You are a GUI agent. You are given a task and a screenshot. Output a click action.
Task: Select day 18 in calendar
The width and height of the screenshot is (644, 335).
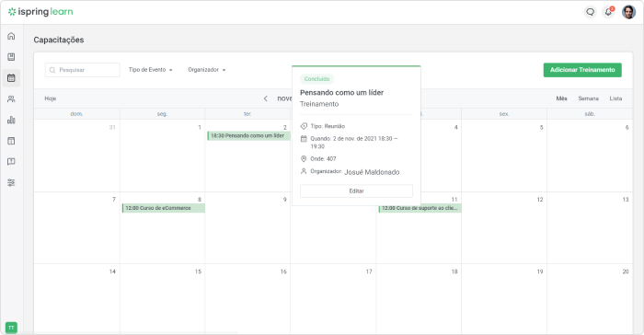pyautogui.click(x=419, y=299)
